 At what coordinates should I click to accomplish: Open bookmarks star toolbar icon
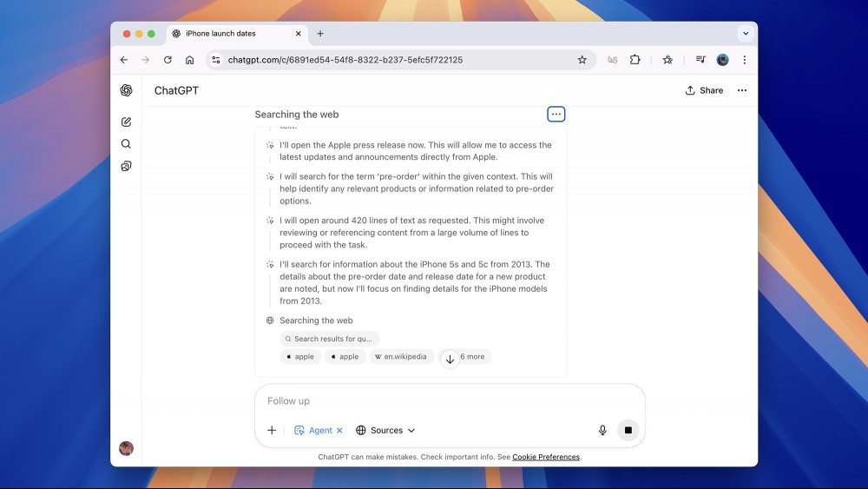click(667, 60)
